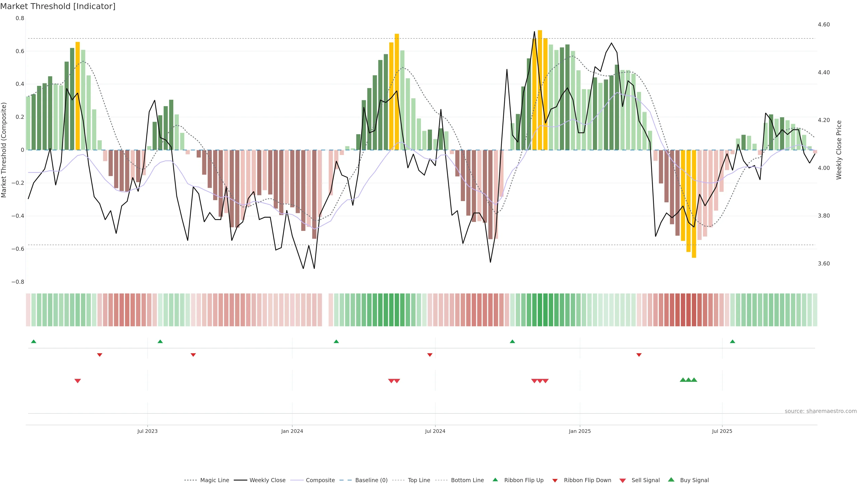Click the first green flip-up marker in 2023
Viewport: 868px width, 488px height.
33,342
